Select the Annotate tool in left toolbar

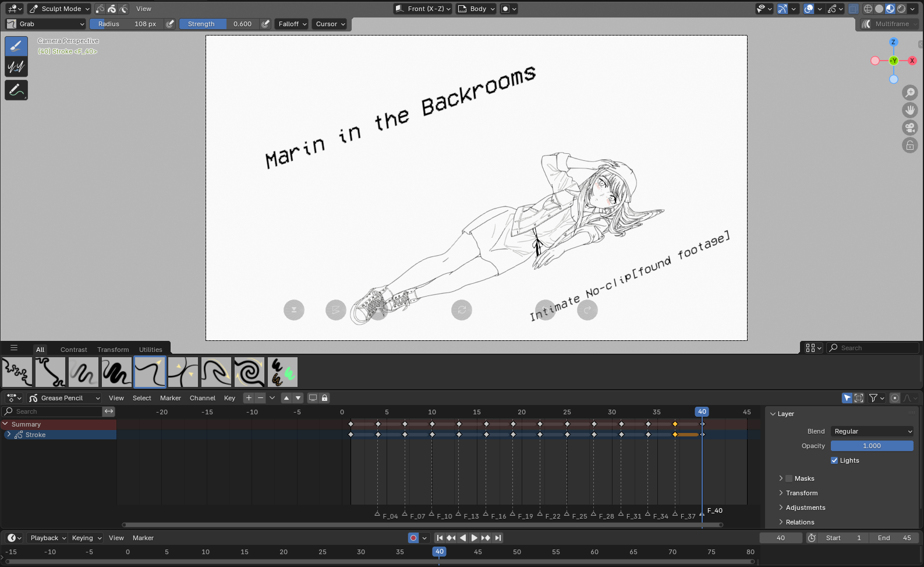click(16, 90)
